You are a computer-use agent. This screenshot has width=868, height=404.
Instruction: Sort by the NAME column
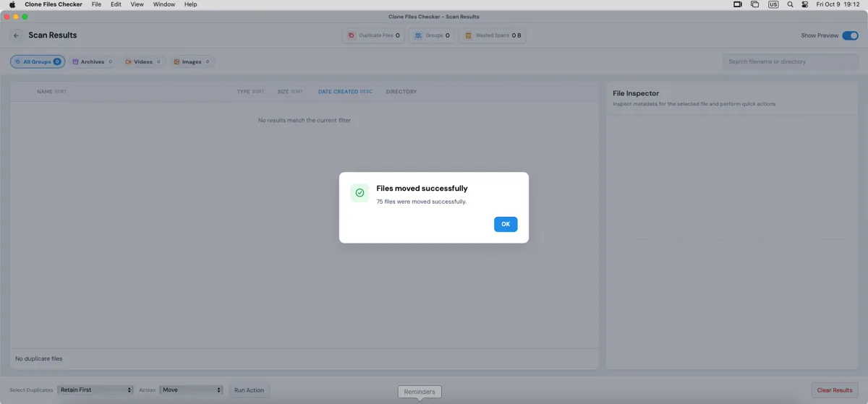pyautogui.click(x=51, y=92)
